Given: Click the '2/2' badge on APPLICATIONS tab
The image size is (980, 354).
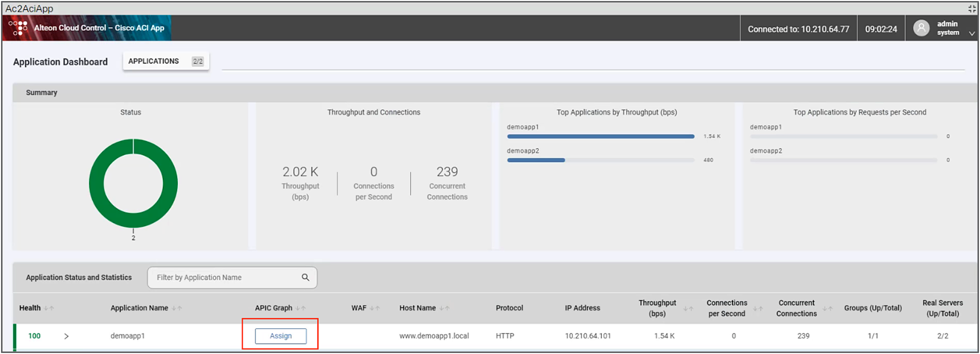Looking at the screenshot, I should [198, 61].
